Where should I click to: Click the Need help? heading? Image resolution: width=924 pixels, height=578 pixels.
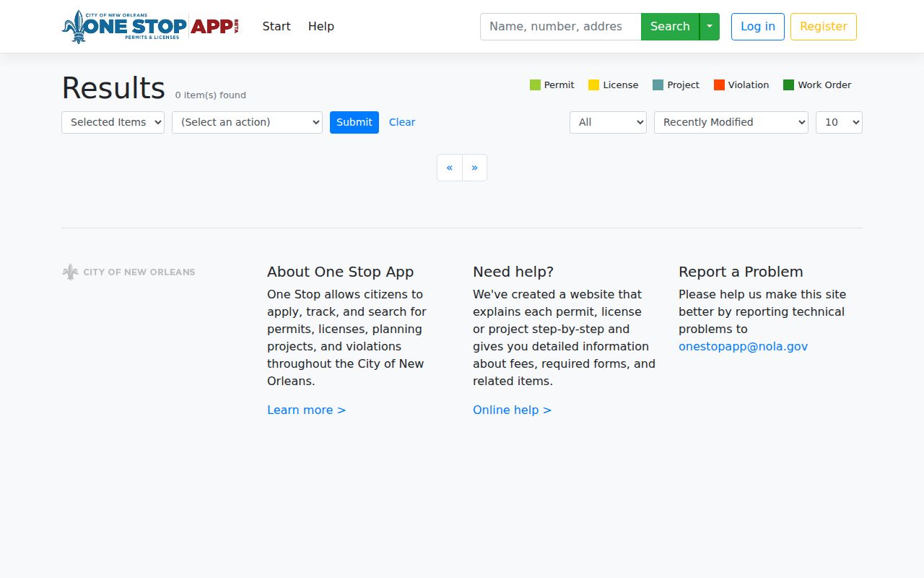pos(513,272)
